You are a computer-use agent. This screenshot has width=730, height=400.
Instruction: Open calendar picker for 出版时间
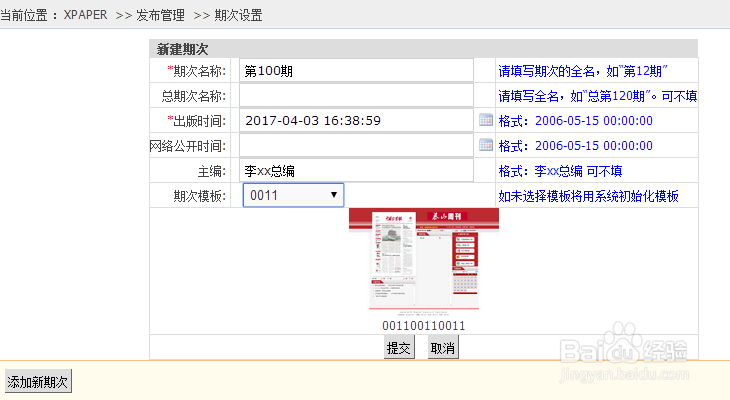tap(486, 120)
